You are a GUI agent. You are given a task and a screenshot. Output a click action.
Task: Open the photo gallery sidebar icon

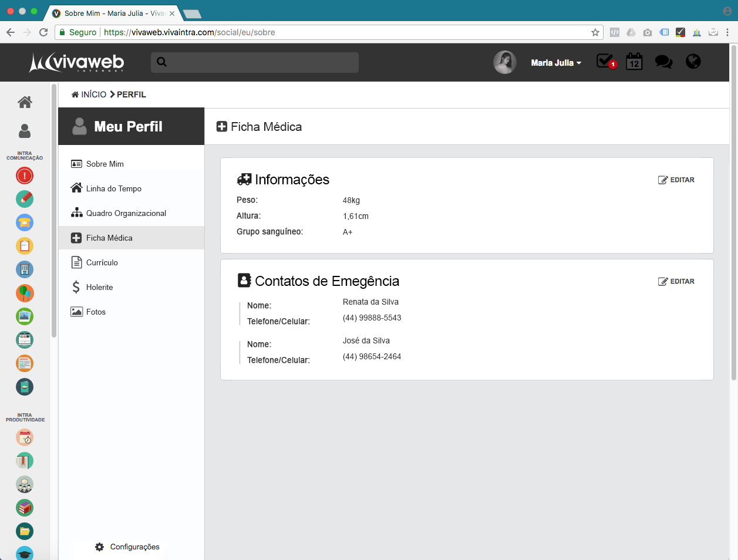[25, 316]
